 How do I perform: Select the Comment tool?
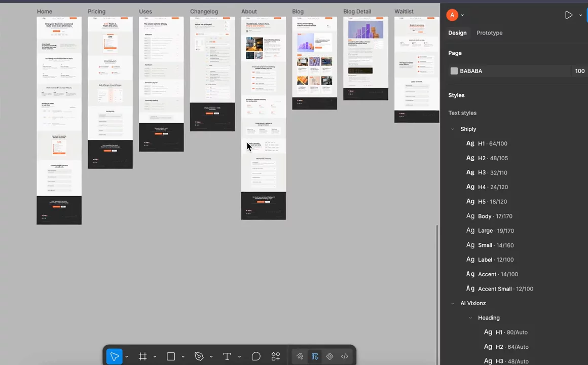coord(256,356)
